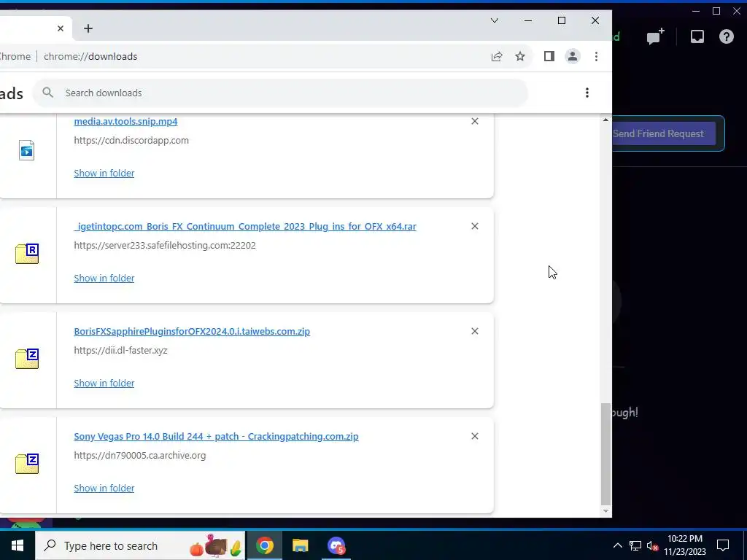The height and width of the screenshot is (560, 747).
Task: Open the Chrome three-dot menu
Action: [596, 57]
